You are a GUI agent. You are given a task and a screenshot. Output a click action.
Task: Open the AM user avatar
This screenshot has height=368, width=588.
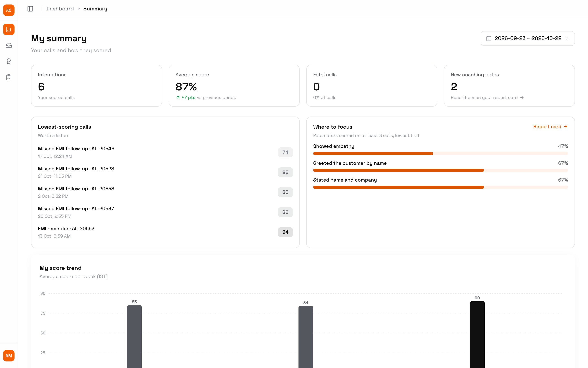[x=9, y=356]
